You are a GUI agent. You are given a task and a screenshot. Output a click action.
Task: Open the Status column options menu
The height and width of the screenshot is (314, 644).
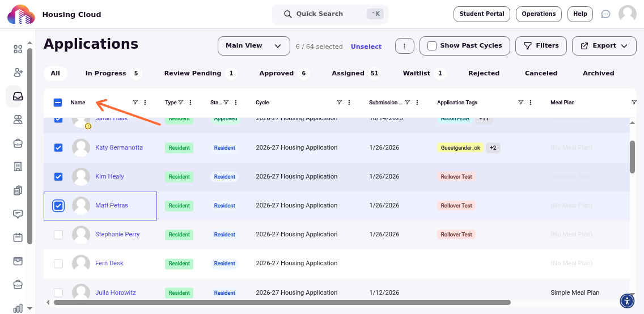[236, 102]
